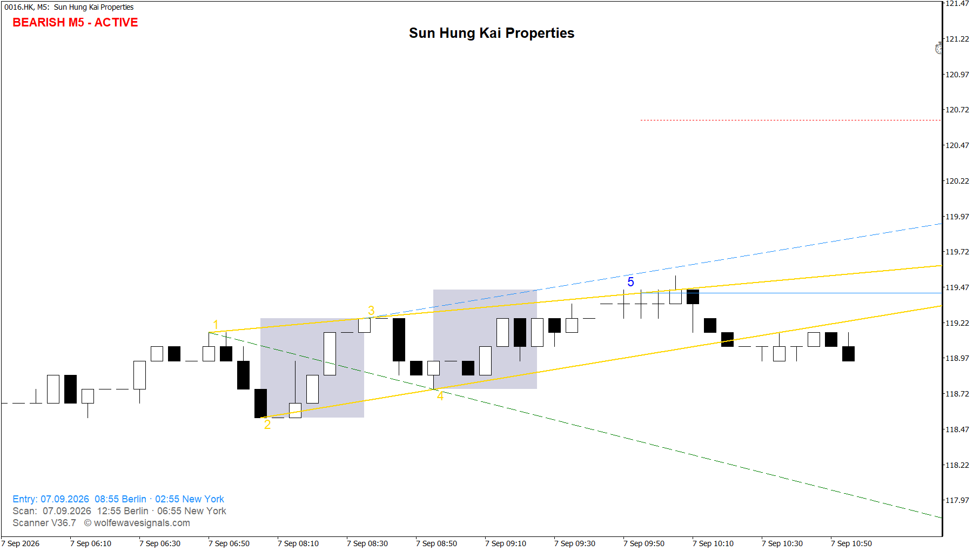Viewport: 980px width, 551px height.
Task: Click the "7 Sep 06:30" time axis label
Action: click(x=160, y=543)
